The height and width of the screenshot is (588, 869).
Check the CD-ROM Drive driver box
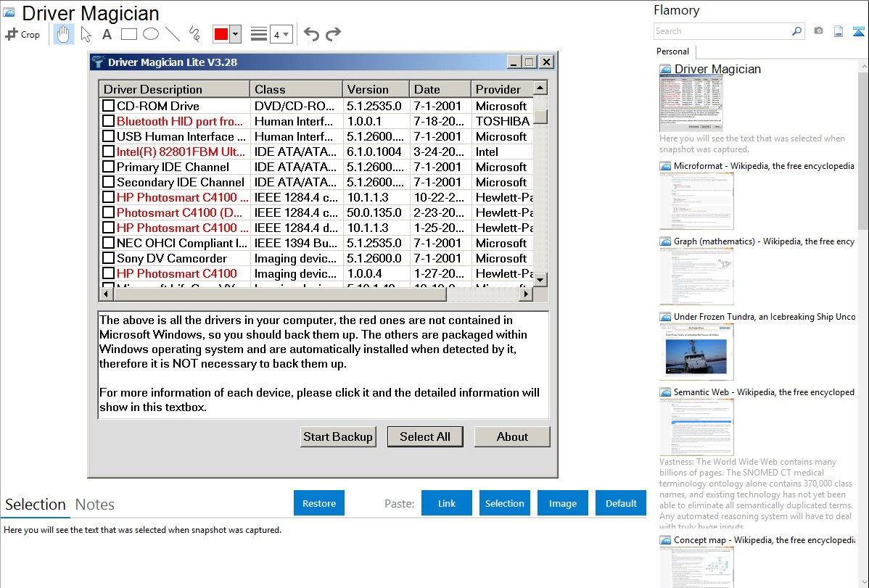coord(109,105)
